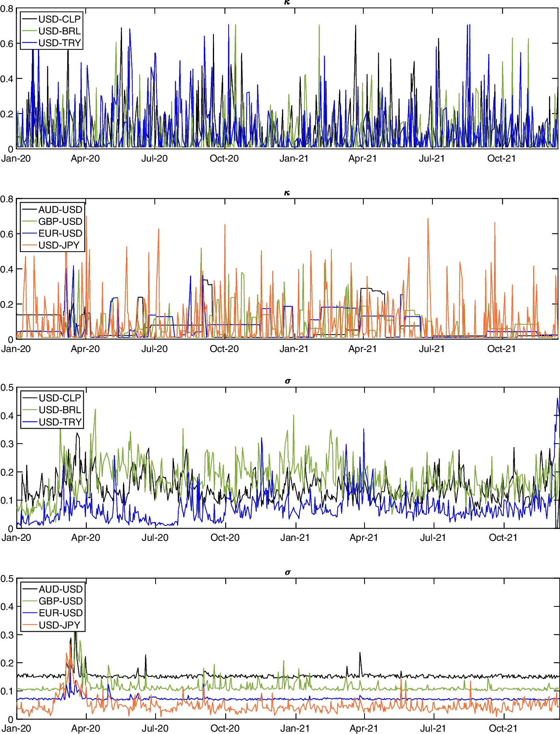Click Apr-20 tick label under first κ chart
Screen dimensions: 560x734
point(85,158)
